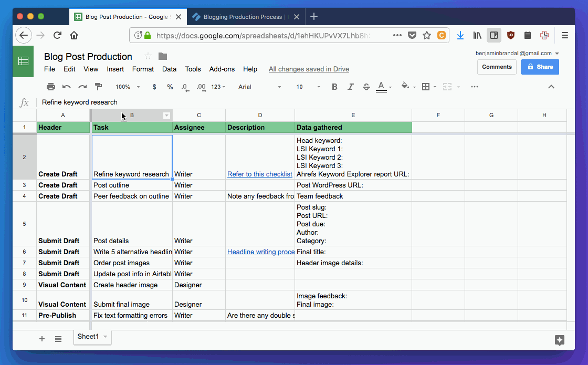Add a new sheet

coord(42,339)
